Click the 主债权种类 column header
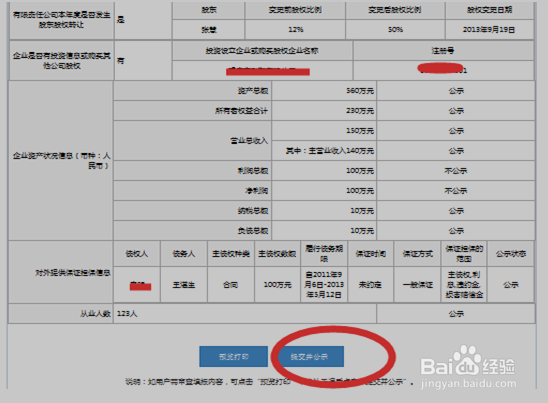548x403 pixels. click(231, 254)
